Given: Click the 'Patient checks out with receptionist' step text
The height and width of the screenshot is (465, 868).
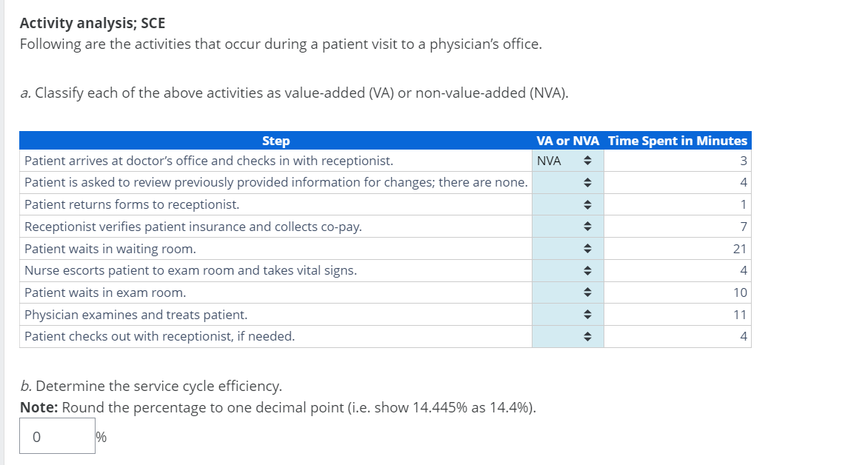Looking at the screenshot, I should coord(159,336).
